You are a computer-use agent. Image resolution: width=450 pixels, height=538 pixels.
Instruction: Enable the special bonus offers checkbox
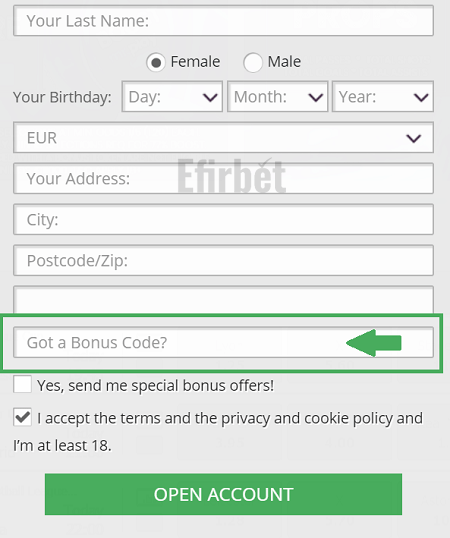coord(22,384)
